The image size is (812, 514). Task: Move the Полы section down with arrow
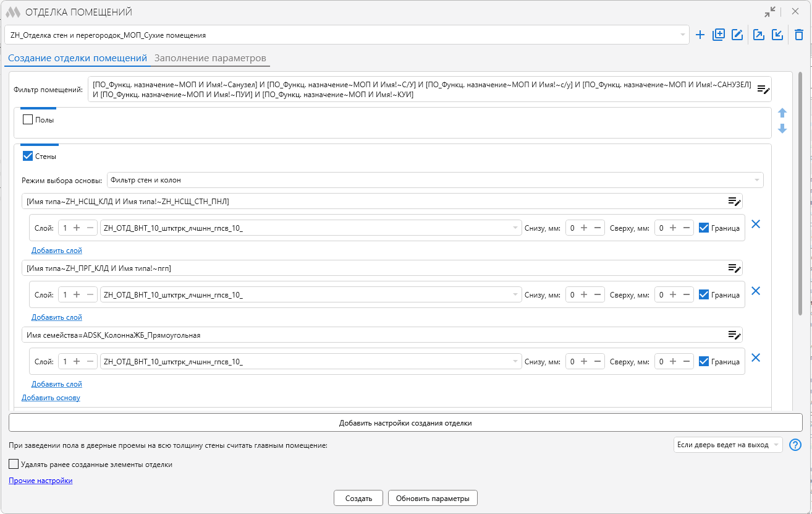point(782,129)
